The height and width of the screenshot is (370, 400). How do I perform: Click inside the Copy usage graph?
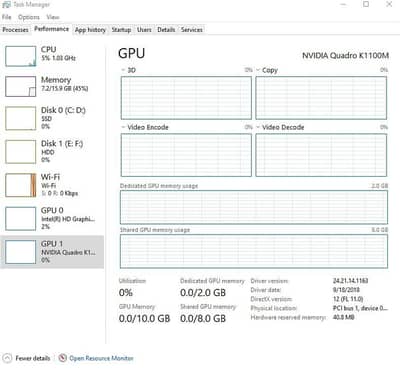coord(321,98)
